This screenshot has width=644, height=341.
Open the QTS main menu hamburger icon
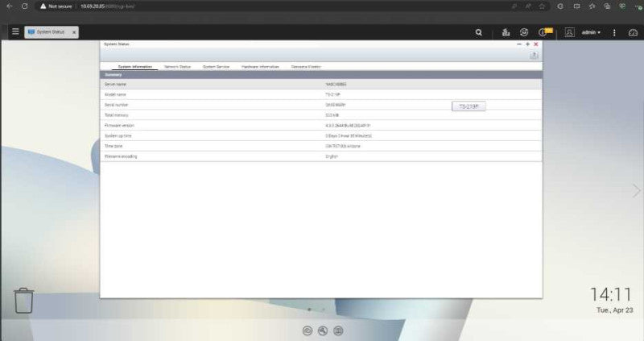pos(15,31)
